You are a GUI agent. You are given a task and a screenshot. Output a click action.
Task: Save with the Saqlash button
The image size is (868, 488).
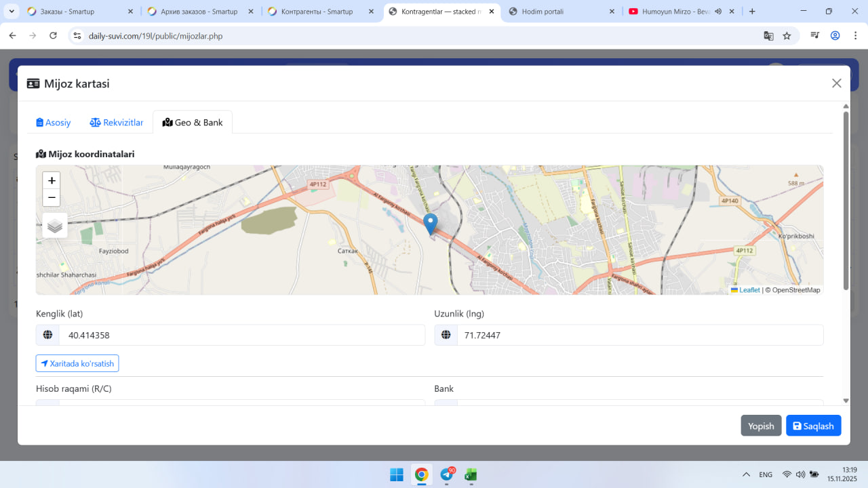[x=813, y=426]
